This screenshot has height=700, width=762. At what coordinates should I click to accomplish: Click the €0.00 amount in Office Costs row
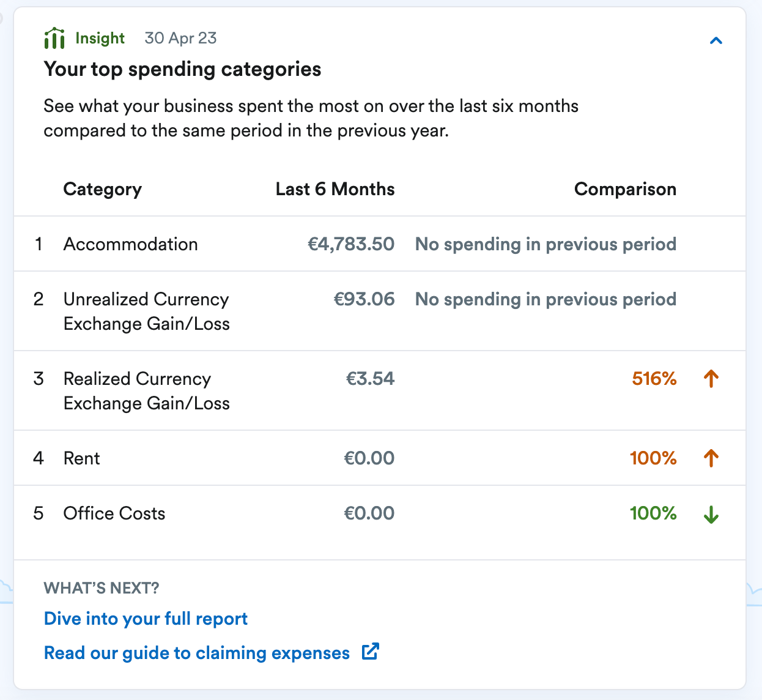tap(369, 513)
